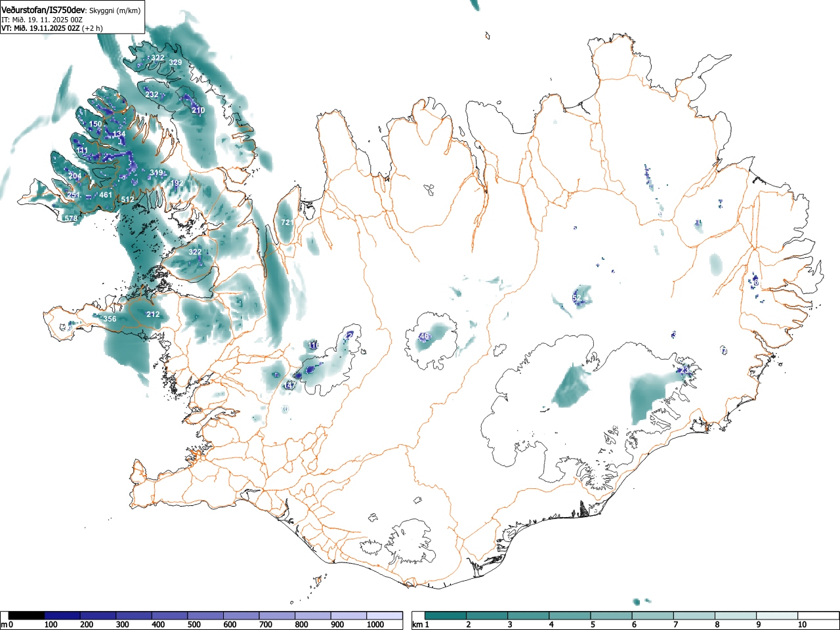The width and height of the screenshot is (840, 630).
Task: Click the 210 visibility value on map
Action: [x=198, y=110]
